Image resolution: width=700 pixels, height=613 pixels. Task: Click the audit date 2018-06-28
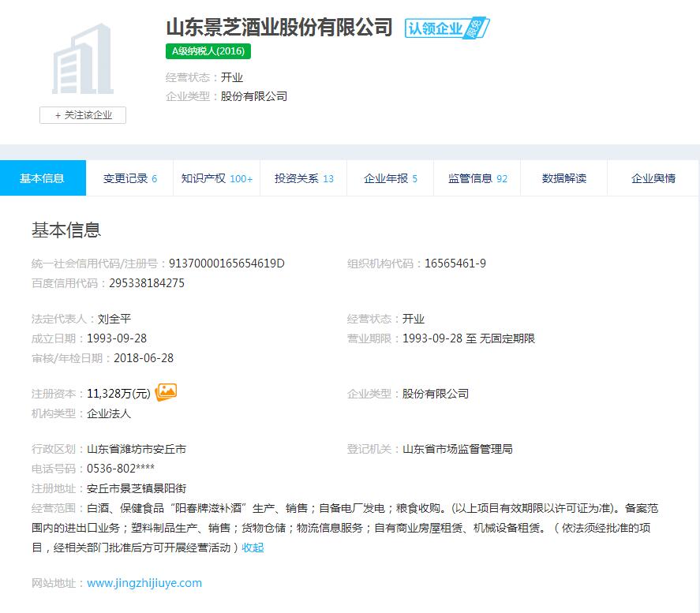(144, 358)
